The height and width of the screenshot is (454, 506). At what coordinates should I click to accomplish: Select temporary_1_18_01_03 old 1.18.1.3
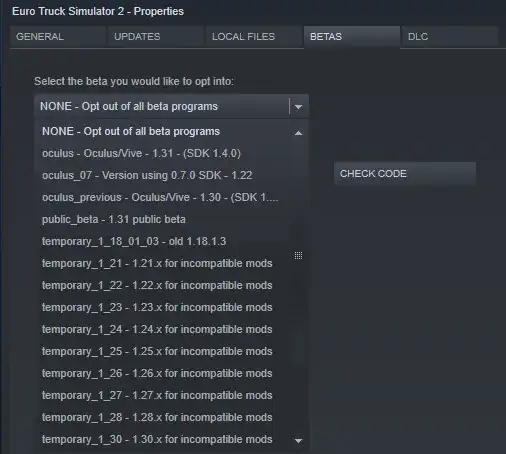[164, 241]
